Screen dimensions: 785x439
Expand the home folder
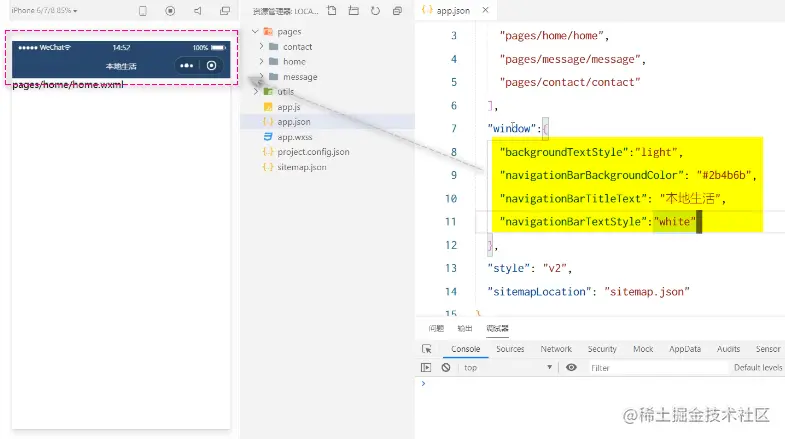pyautogui.click(x=261, y=61)
